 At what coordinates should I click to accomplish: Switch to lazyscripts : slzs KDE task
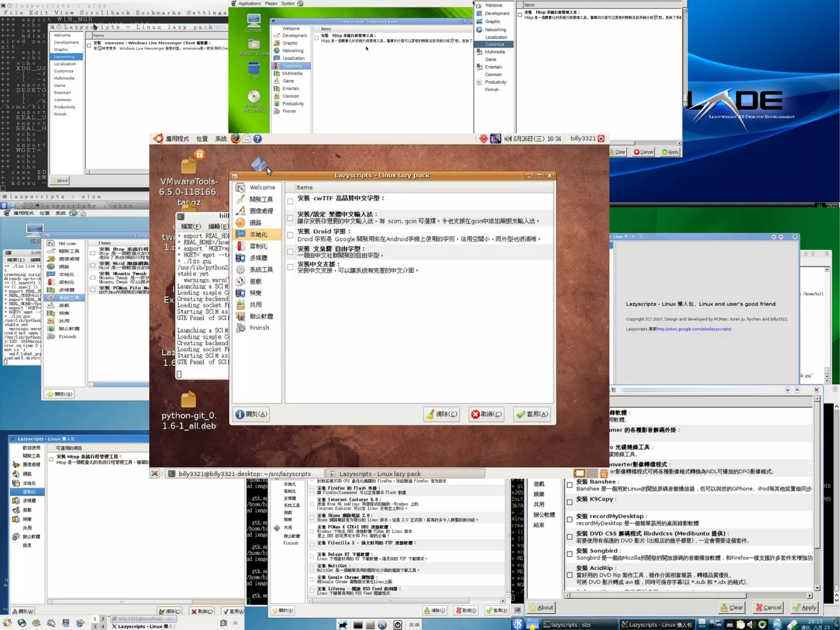(x=579, y=625)
